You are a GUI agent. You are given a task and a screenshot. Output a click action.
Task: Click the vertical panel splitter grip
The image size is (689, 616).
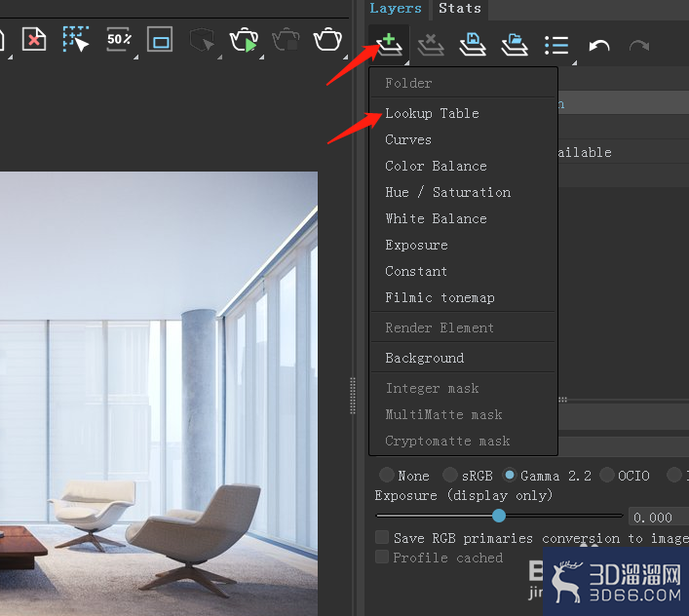[x=353, y=396]
